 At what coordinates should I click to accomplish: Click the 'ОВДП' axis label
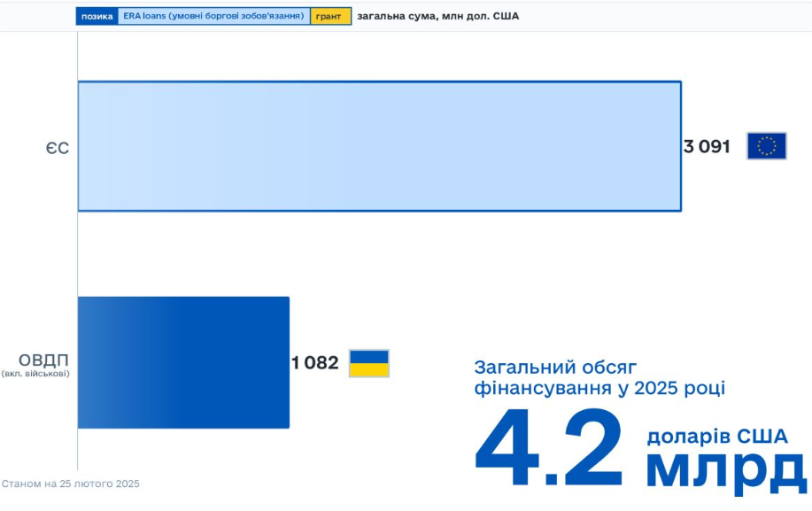point(43,360)
